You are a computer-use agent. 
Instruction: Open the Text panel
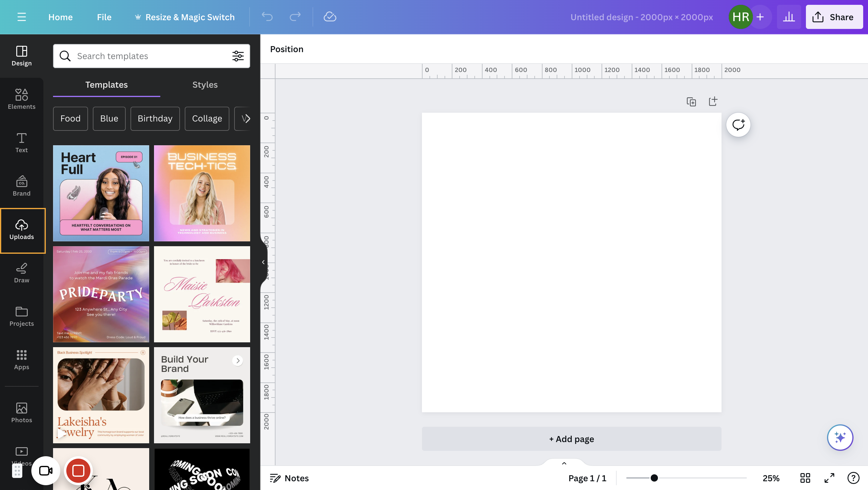[22, 143]
